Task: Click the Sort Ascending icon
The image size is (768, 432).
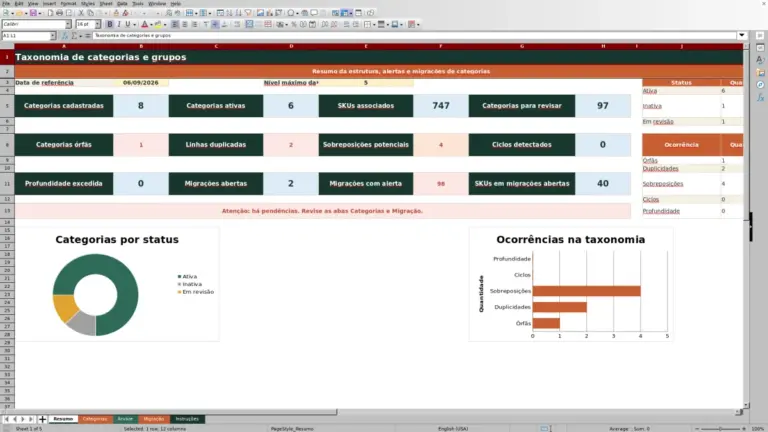Action: [229, 13]
